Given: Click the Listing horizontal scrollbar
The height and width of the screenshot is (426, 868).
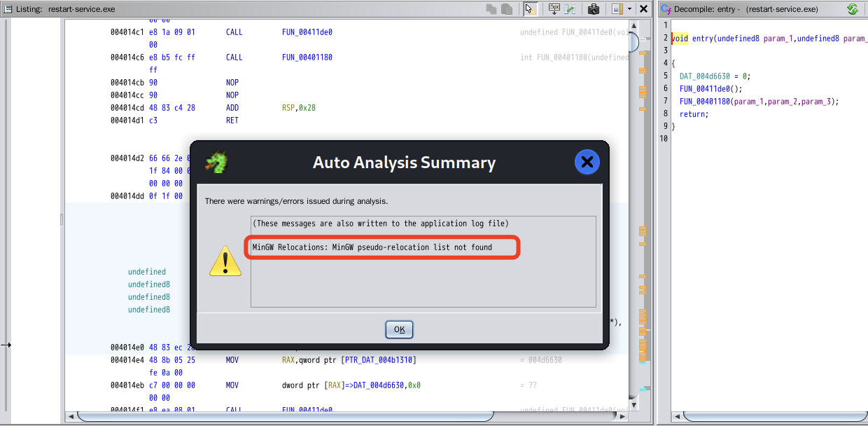Looking at the screenshot, I should pos(350,417).
